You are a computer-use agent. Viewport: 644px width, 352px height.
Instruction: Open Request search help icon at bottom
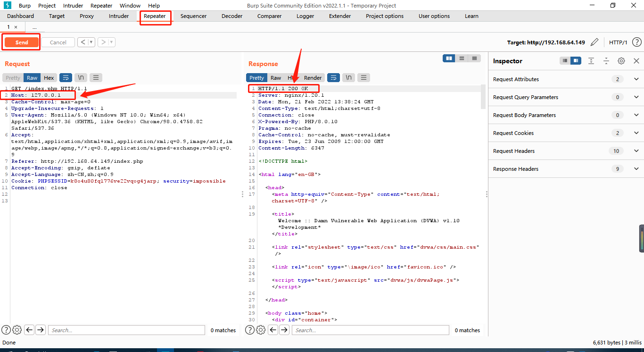click(x=6, y=330)
